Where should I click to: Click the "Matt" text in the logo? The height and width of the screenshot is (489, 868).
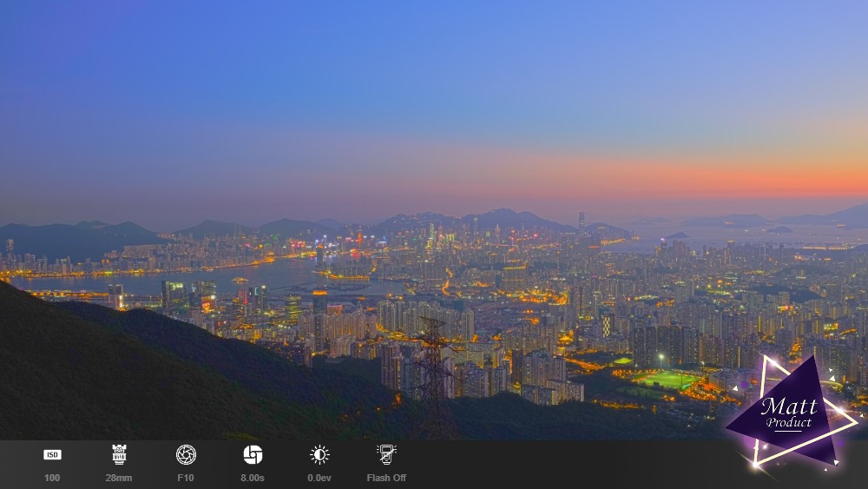coord(788,406)
